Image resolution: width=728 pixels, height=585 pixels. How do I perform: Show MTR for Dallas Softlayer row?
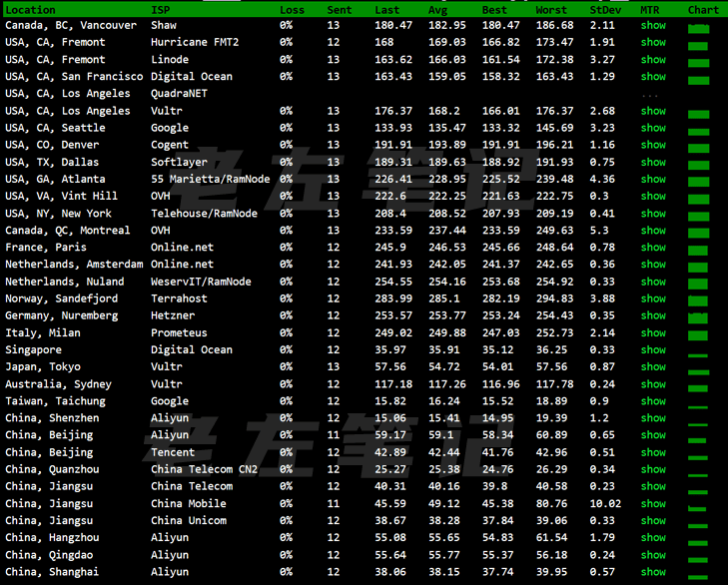[x=653, y=162]
